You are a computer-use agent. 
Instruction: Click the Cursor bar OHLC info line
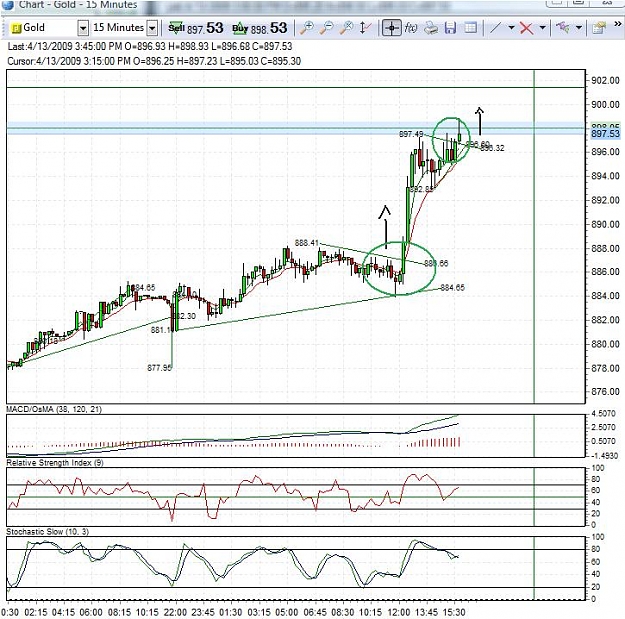154,61
